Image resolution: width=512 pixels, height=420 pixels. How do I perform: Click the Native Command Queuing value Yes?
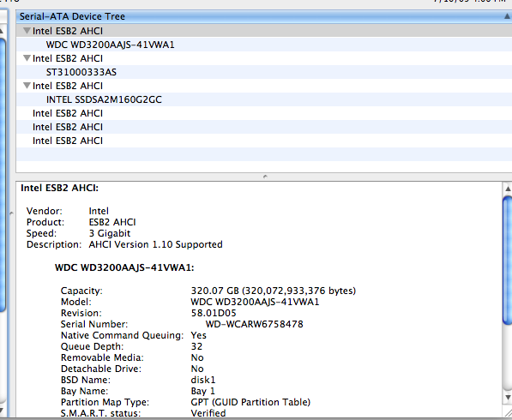point(198,335)
